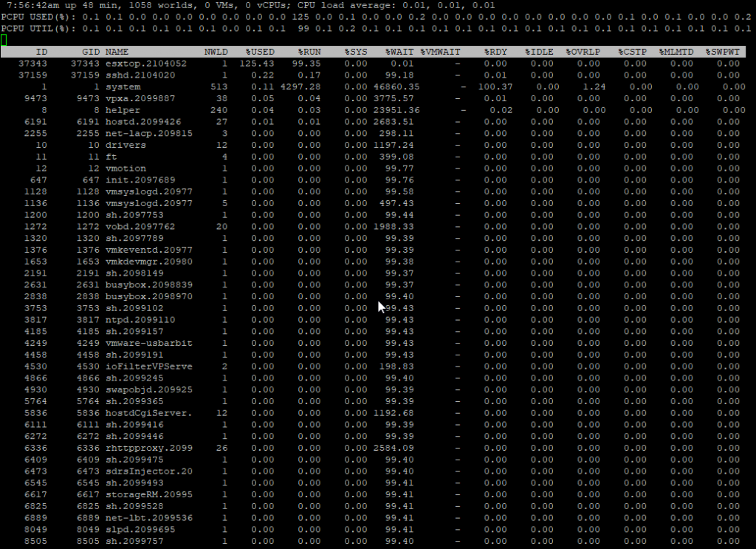
Task: Select the busybox.2098839 process name
Action: click(149, 284)
